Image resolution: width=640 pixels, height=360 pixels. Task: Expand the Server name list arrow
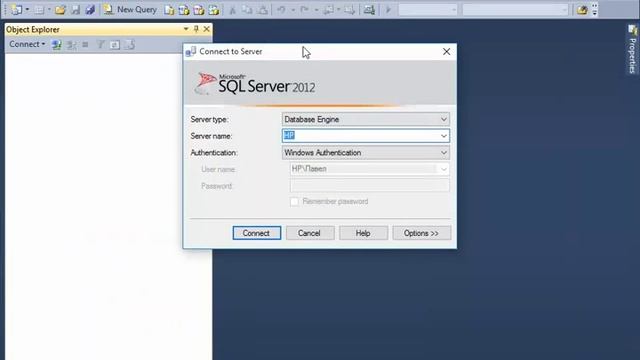pyautogui.click(x=444, y=136)
